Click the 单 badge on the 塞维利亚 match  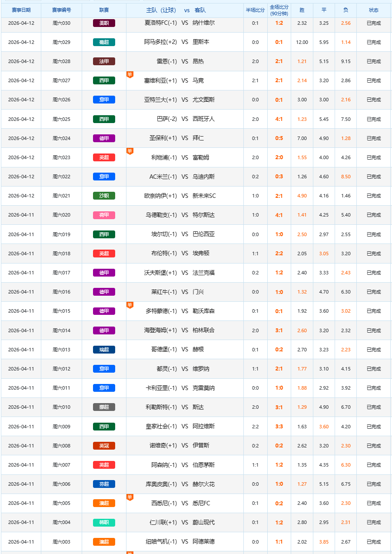click(130, 74)
